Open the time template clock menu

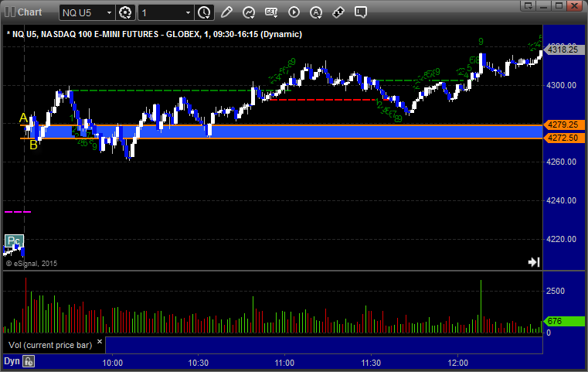coord(205,12)
